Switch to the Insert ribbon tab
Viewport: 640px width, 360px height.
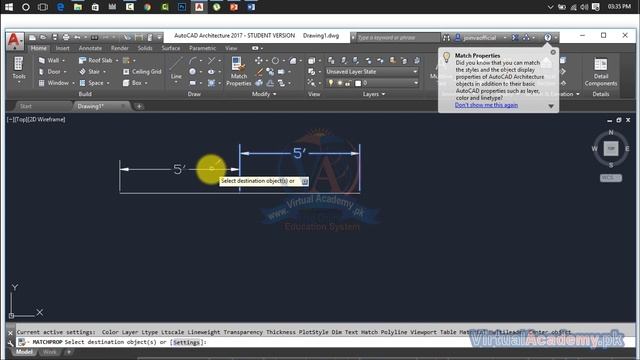(x=62, y=48)
